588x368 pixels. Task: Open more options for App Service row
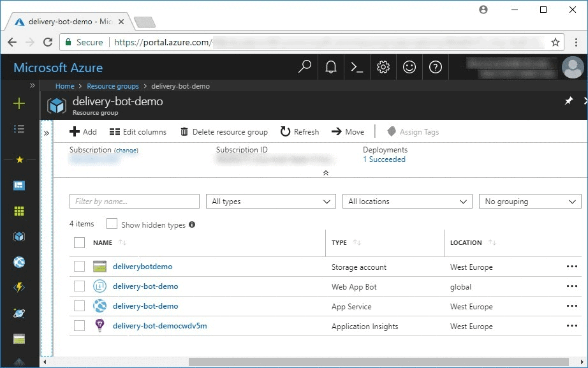[572, 305]
